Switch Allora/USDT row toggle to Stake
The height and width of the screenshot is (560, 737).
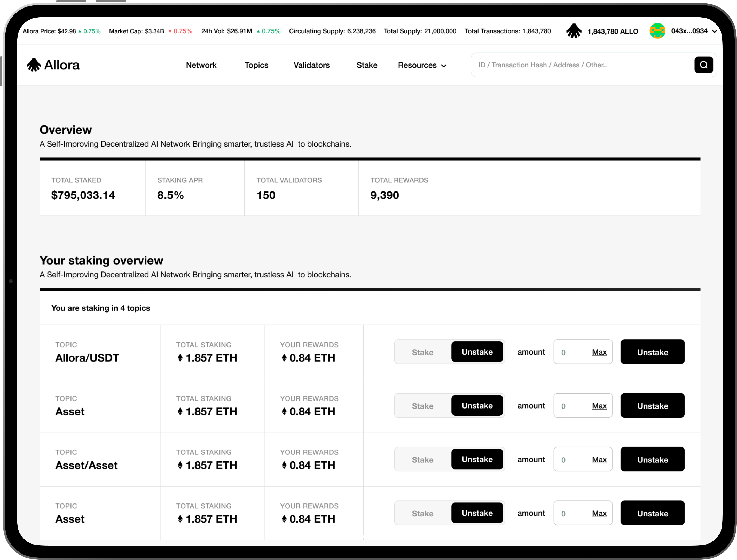422,352
